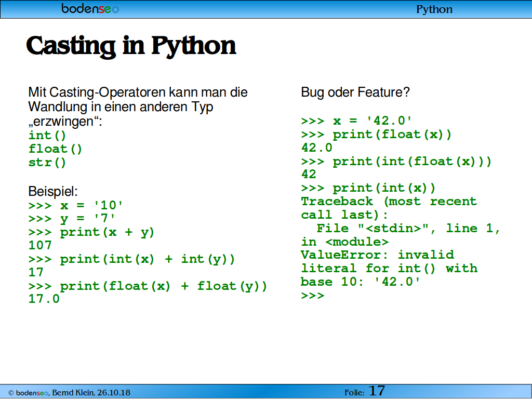
Task: Click the 'File "<stdin>", line 1,' text
Action: [408, 229]
